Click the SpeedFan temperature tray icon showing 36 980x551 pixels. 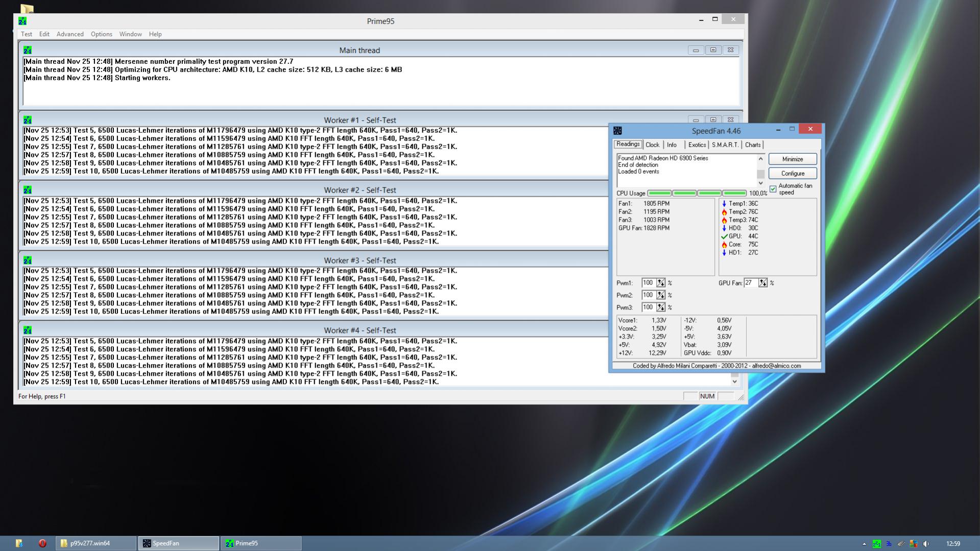point(889,544)
